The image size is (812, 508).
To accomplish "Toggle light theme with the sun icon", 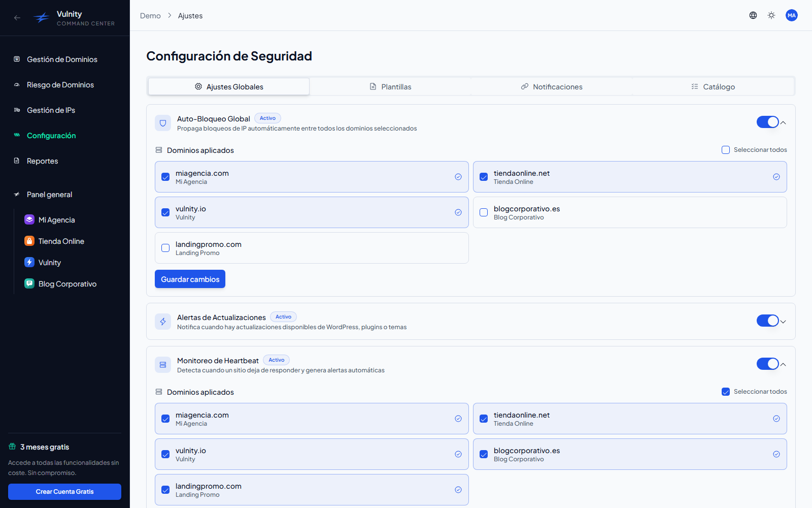I will pos(771,15).
